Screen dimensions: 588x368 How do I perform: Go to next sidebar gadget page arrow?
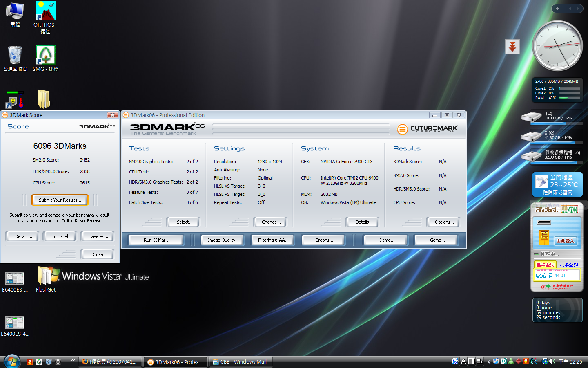(x=578, y=9)
